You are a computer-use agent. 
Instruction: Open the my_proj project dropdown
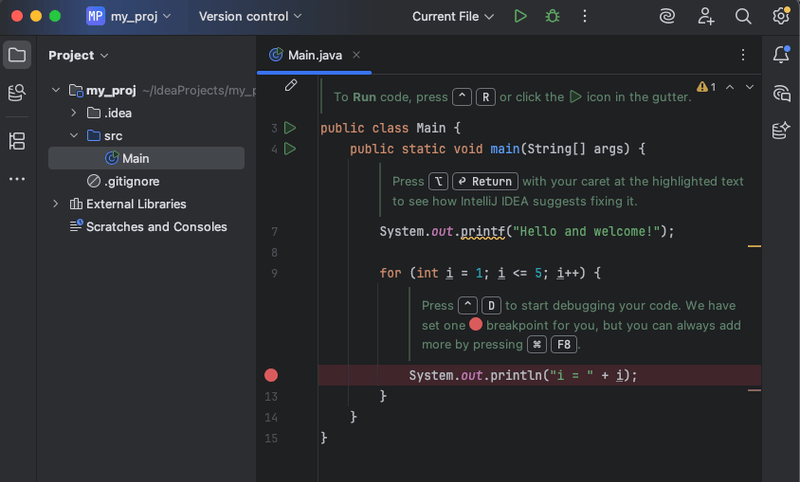141,16
